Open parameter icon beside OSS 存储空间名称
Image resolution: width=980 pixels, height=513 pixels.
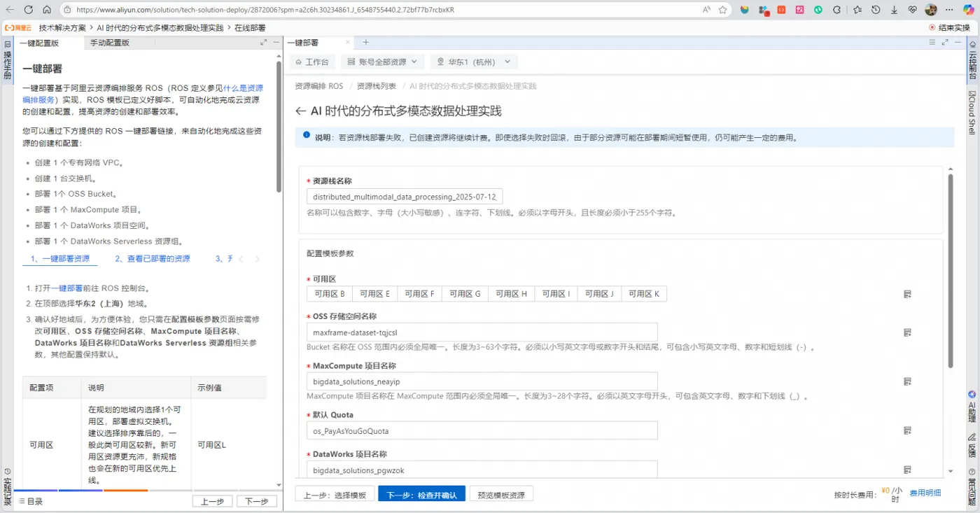point(907,332)
